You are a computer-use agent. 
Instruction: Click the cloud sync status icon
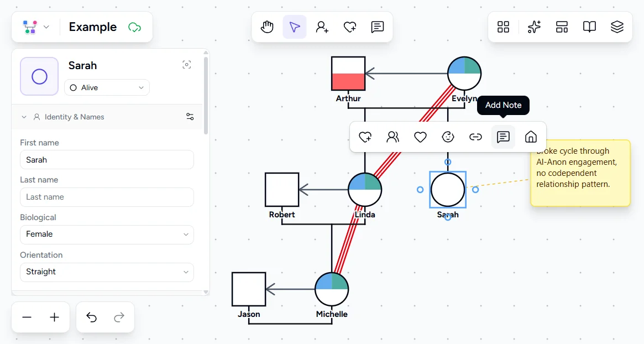point(135,27)
